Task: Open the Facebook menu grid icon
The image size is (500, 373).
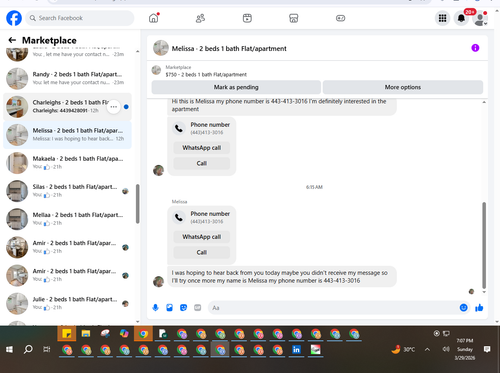Action: 442,18
